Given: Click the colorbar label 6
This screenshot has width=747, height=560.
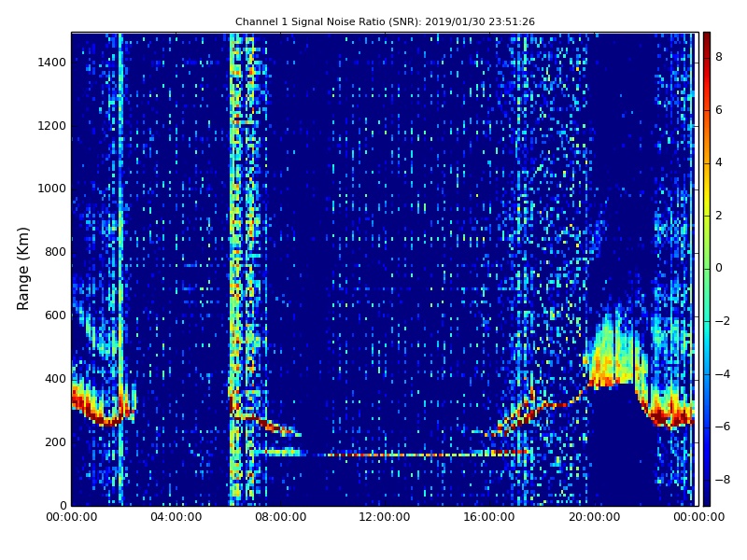Looking at the screenshot, I should point(719,110).
